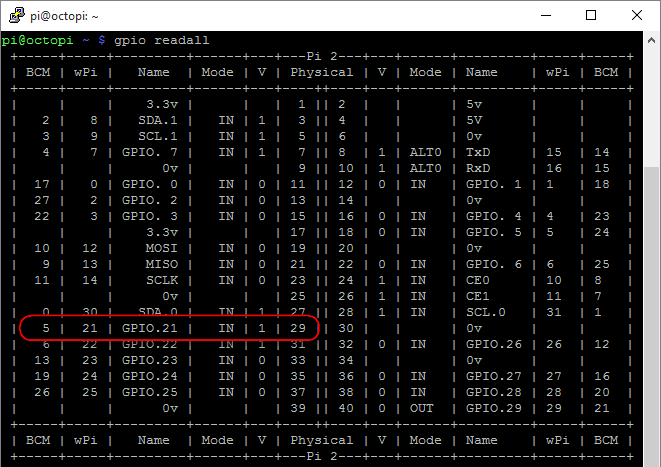The image size is (661, 467).
Task: Click the vertical scrollbar thumb
Action: point(651,316)
